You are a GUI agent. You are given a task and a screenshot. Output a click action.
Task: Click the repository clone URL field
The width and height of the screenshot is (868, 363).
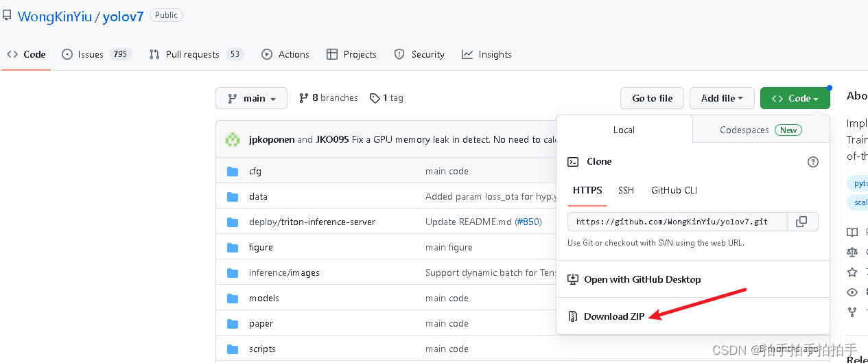coord(676,222)
